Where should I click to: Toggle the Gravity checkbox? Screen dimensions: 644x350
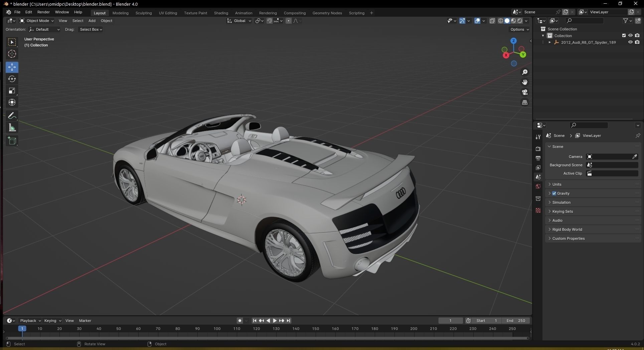click(554, 193)
